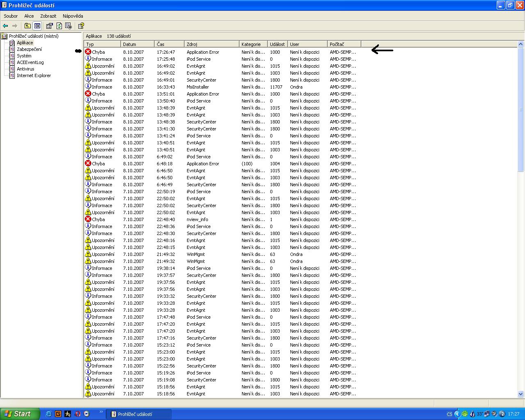
Task: Sort events by the Počítač column header
Action: (x=345, y=44)
